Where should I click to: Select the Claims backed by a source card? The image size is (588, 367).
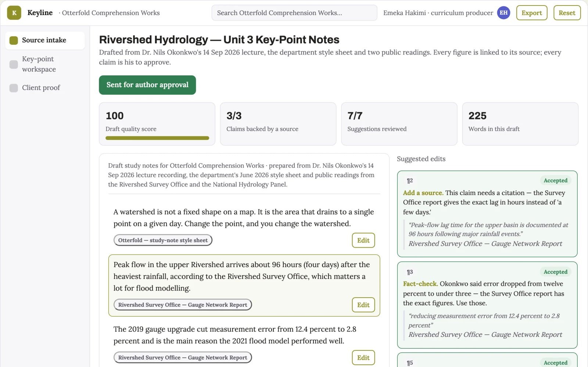click(x=278, y=124)
